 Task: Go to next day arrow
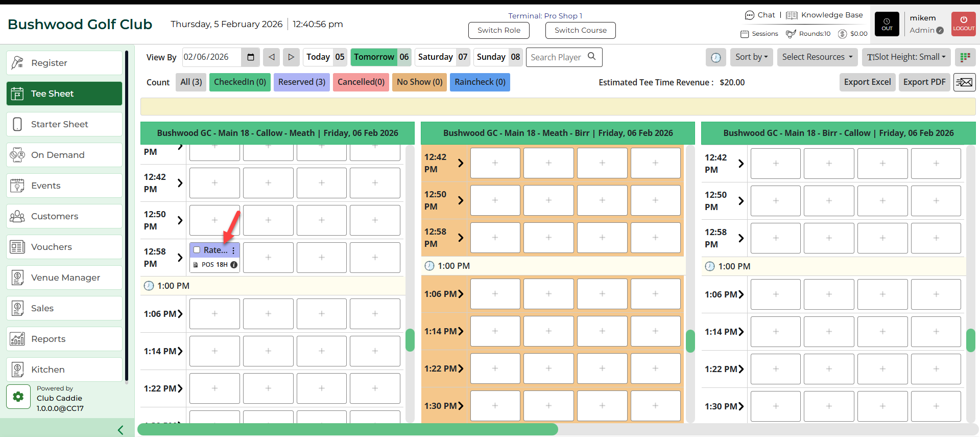[x=291, y=57]
